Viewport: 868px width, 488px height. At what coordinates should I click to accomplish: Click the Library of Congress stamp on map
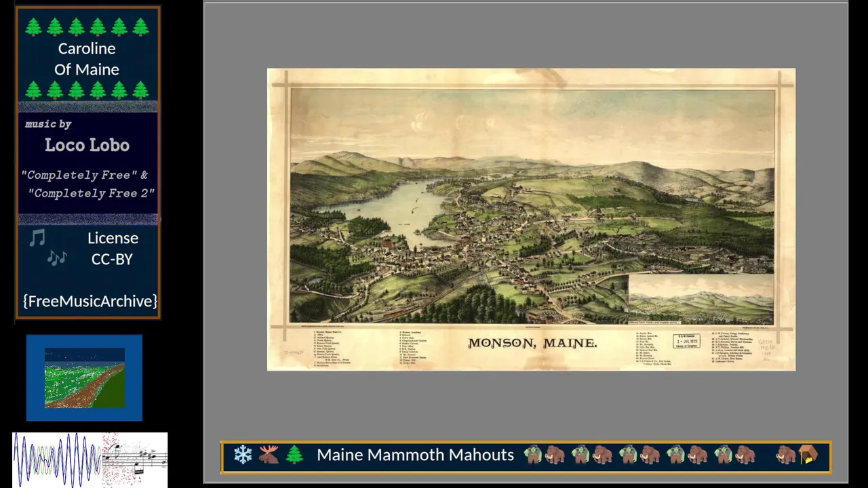(x=685, y=341)
